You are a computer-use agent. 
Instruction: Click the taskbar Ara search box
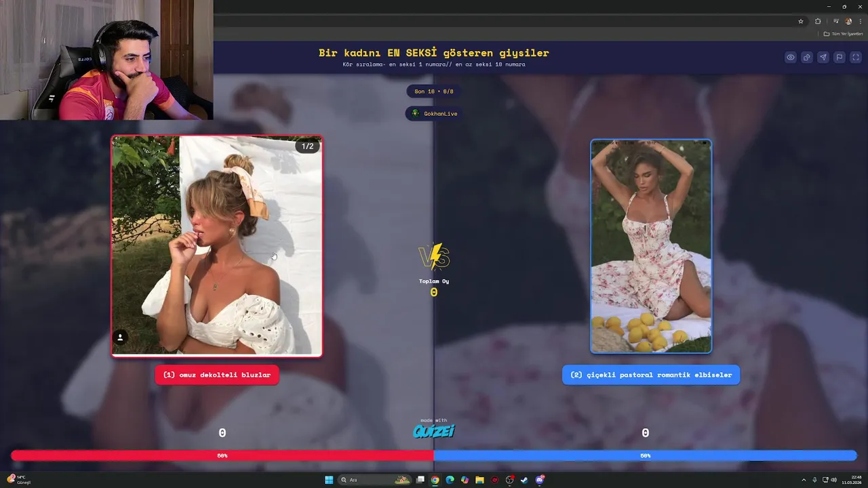click(x=376, y=480)
